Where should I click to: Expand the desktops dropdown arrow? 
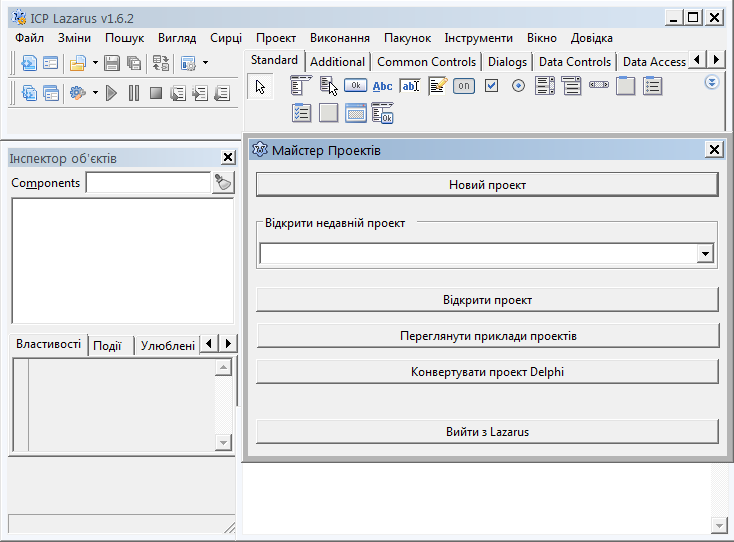coord(205,63)
